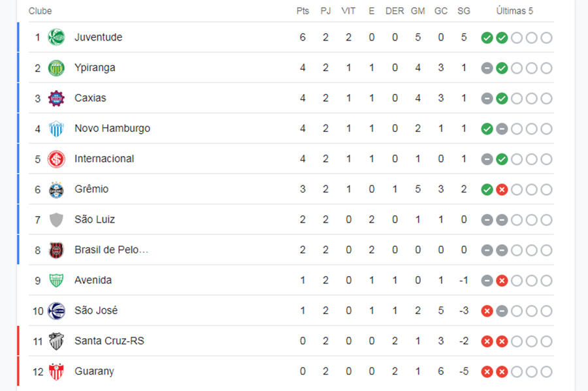Image resolution: width=588 pixels, height=391 pixels.
Task: Click the Clube column header
Action: pos(41,11)
